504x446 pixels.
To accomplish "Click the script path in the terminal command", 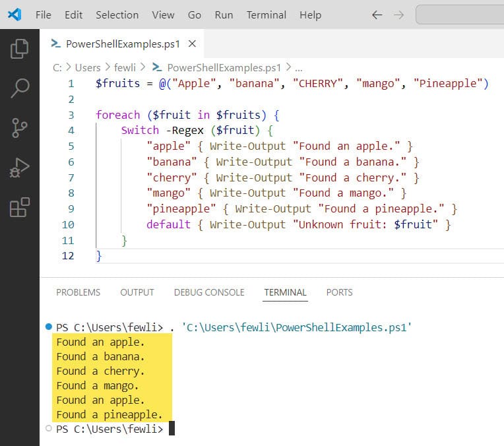I will tap(296, 327).
